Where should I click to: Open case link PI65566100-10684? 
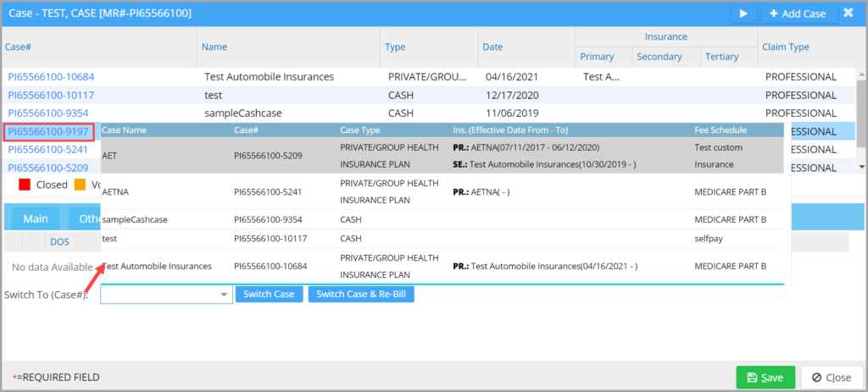pyautogui.click(x=51, y=77)
